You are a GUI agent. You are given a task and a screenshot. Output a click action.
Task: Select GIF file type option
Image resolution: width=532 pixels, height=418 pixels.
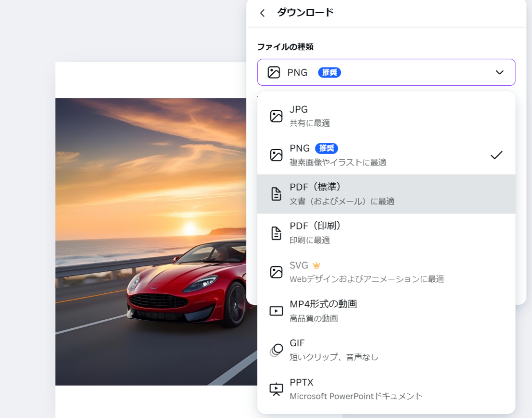386,350
